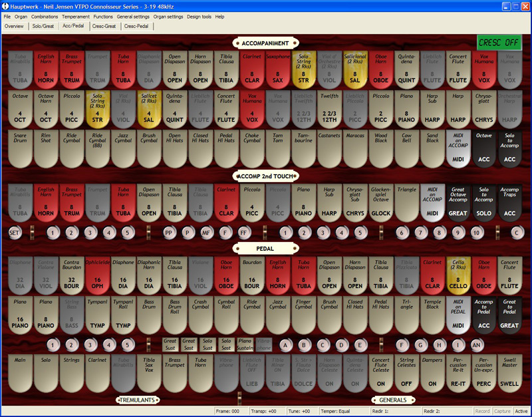Click the Record button in status bar
This screenshot has height=417, width=532.
point(482,411)
